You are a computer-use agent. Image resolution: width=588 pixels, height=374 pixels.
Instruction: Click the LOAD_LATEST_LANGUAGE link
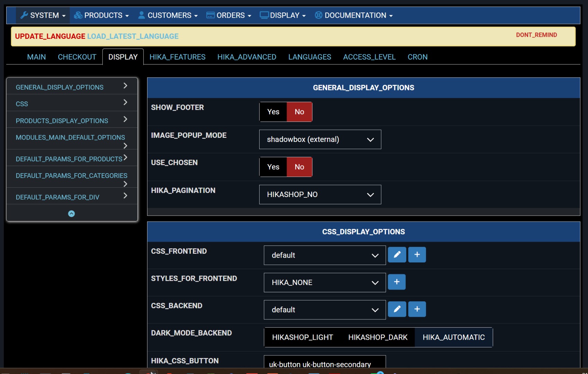pos(133,36)
